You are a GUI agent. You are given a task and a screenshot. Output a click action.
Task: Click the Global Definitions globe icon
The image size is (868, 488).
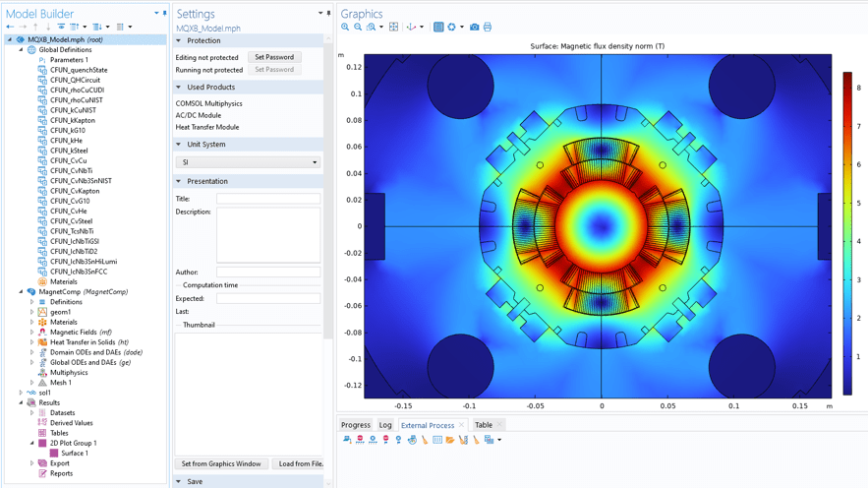pyautogui.click(x=31, y=50)
